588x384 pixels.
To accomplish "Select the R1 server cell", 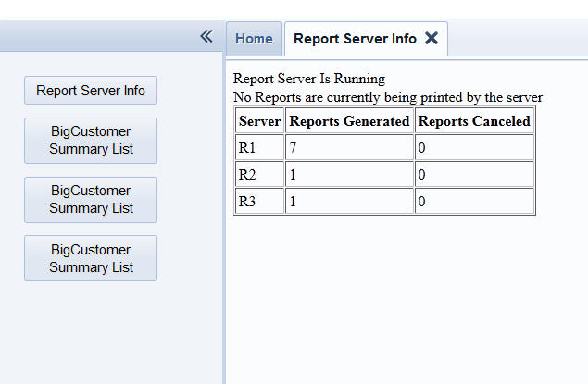I will 259,148.
